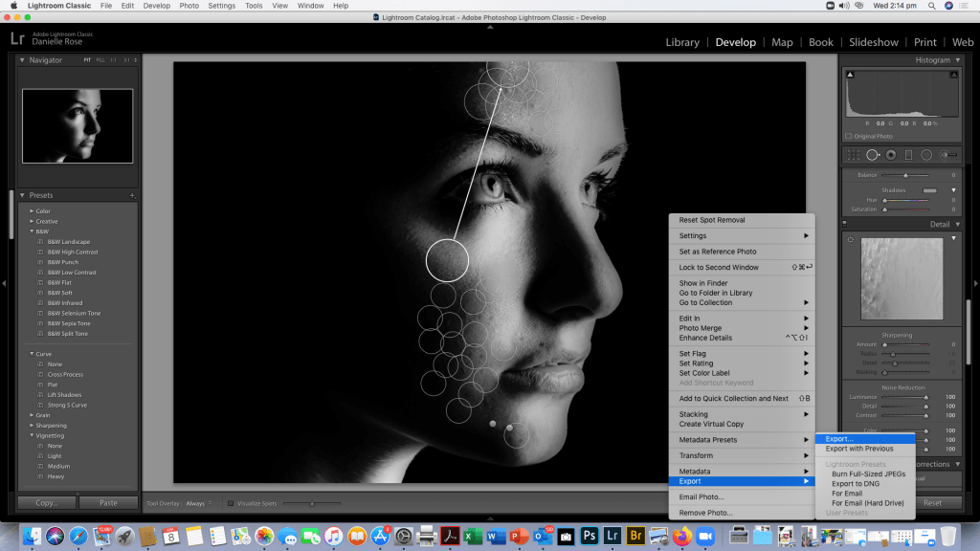
Task: Select the Spot Removal tool
Action: point(872,155)
